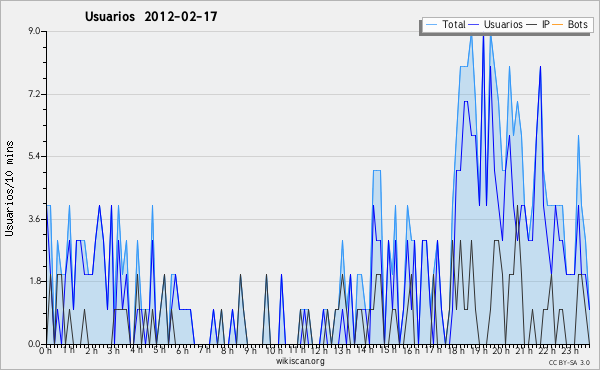Click the '5 h' x-axis label
Viewport: 600px width, 370px height.
tap(159, 350)
